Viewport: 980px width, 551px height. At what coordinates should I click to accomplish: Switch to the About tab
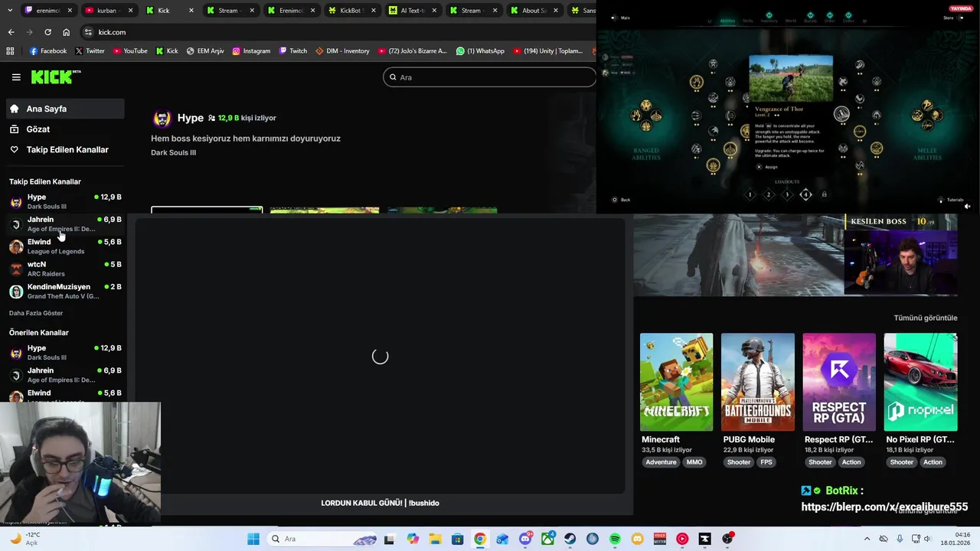(x=536, y=11)
